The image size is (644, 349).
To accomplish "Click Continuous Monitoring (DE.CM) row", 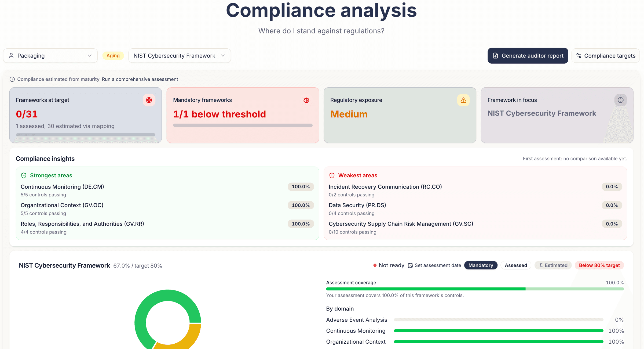I will (167, 190).
